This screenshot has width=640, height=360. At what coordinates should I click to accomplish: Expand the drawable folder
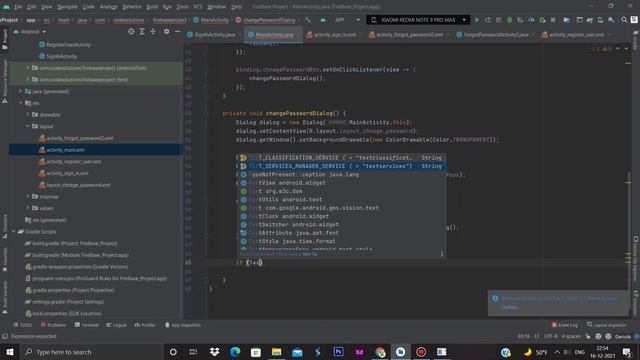point(28,114)
